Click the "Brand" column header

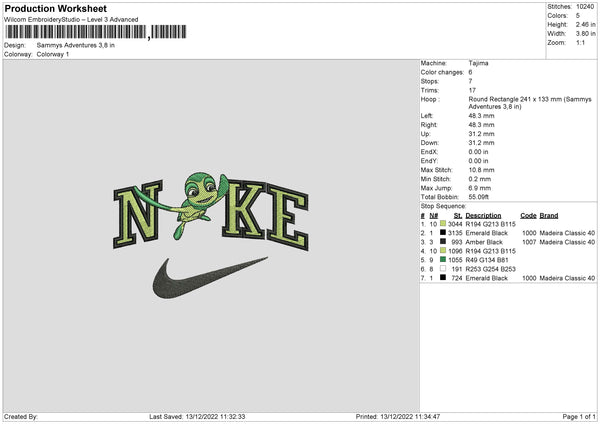click(x=549, y=215)
